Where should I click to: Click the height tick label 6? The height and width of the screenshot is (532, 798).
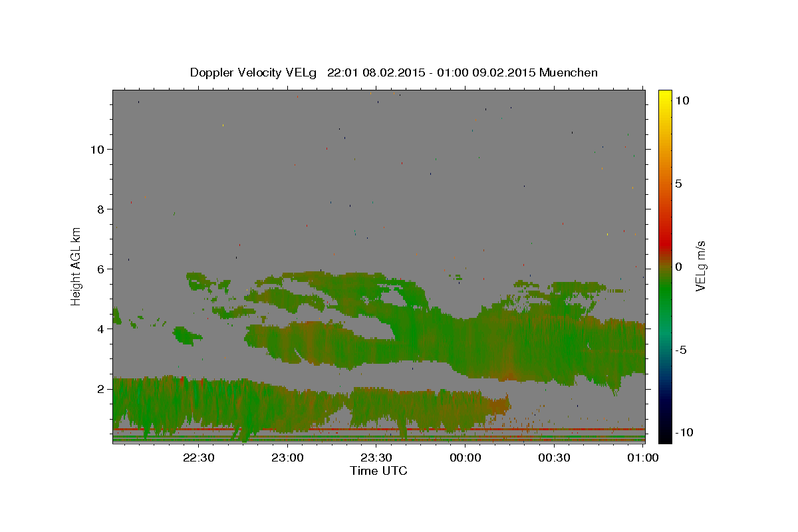pyautogui.click(x=101, y=269)
